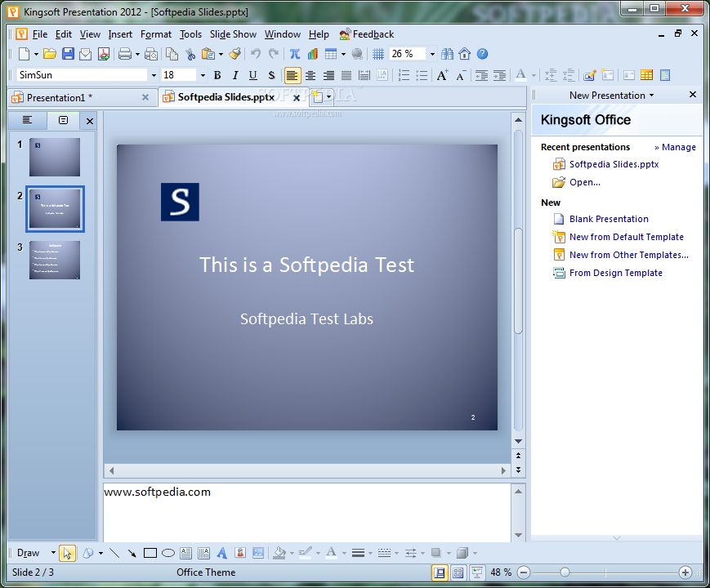The width and height of the screenshot is (710, 588).
Task: Decrease font size with the A- icon
Action: coord(461,75)
